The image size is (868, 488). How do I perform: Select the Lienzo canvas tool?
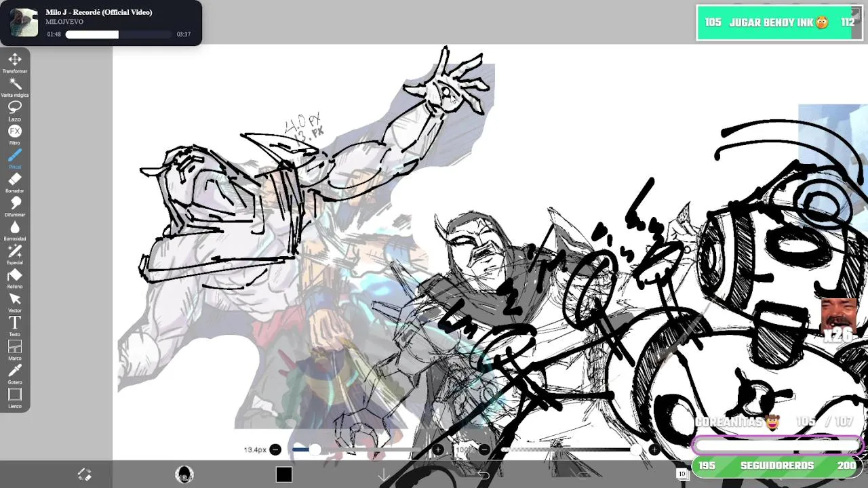point(15,398)
